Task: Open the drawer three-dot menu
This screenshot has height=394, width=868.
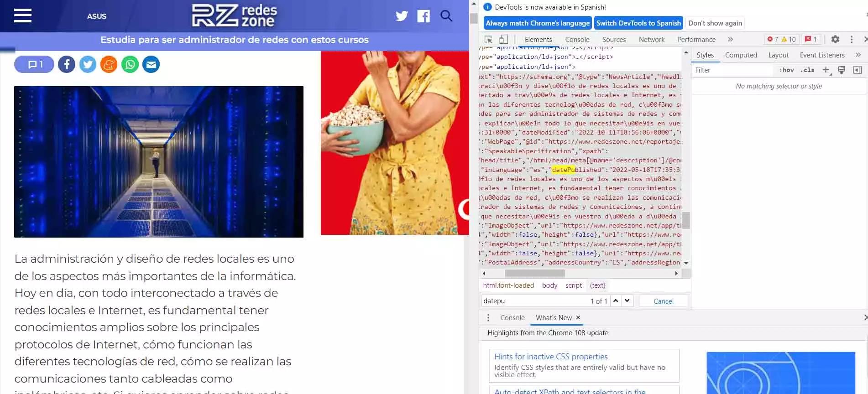Action: point(488,317)
